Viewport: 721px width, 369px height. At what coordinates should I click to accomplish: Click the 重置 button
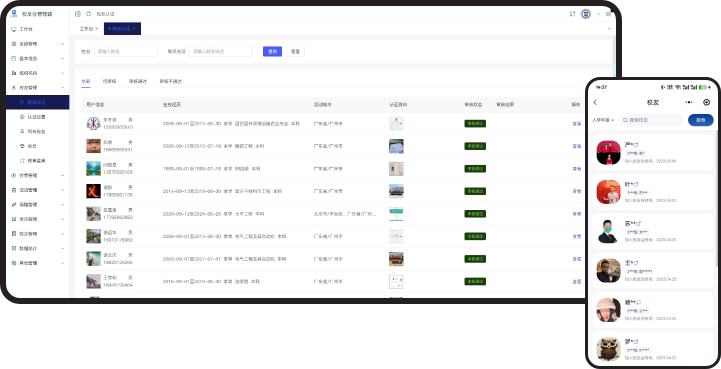click(295, 52)
